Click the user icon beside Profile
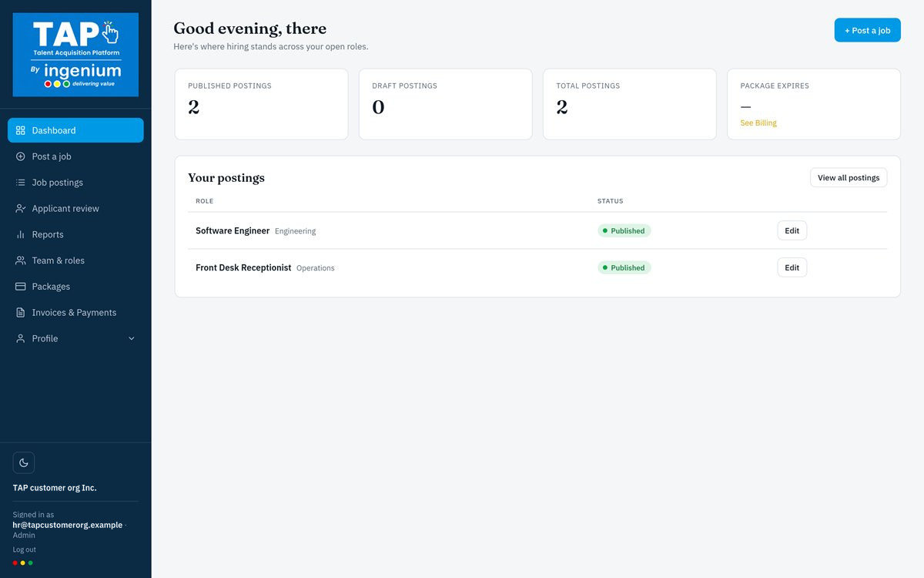The width and height of the screenshot is (924, 578). (21, 338)
